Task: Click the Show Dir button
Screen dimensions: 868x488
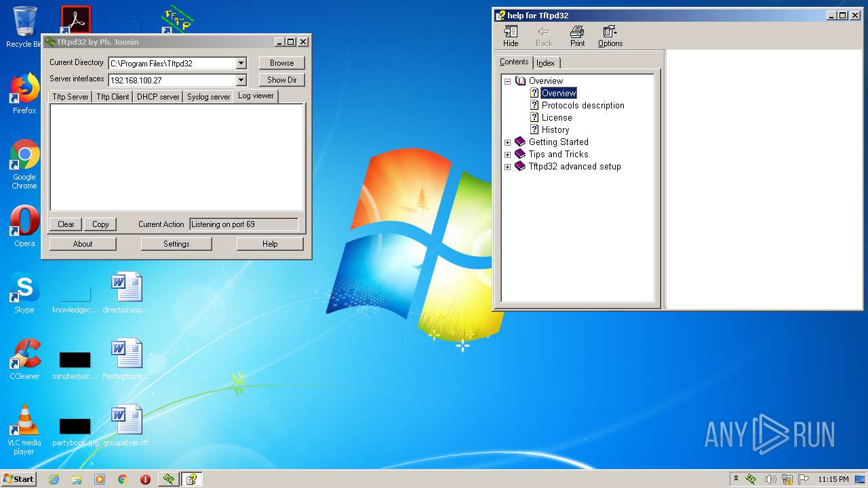Action: click(282, 80)
